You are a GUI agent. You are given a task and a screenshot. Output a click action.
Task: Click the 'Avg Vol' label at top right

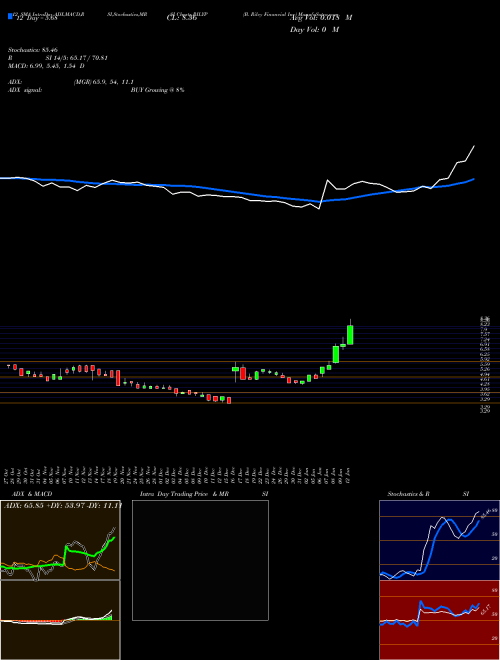coord(321,18)
